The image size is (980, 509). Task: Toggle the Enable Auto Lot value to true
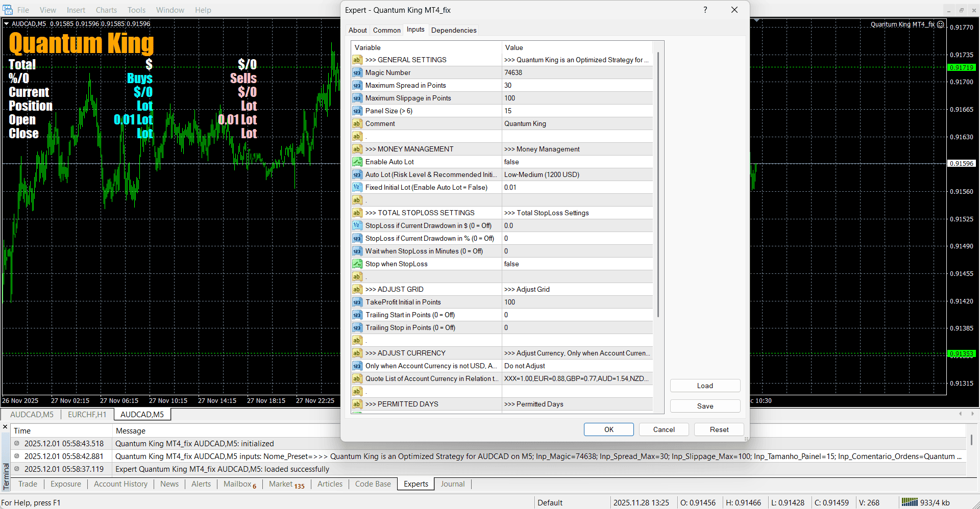coord(577,162)
